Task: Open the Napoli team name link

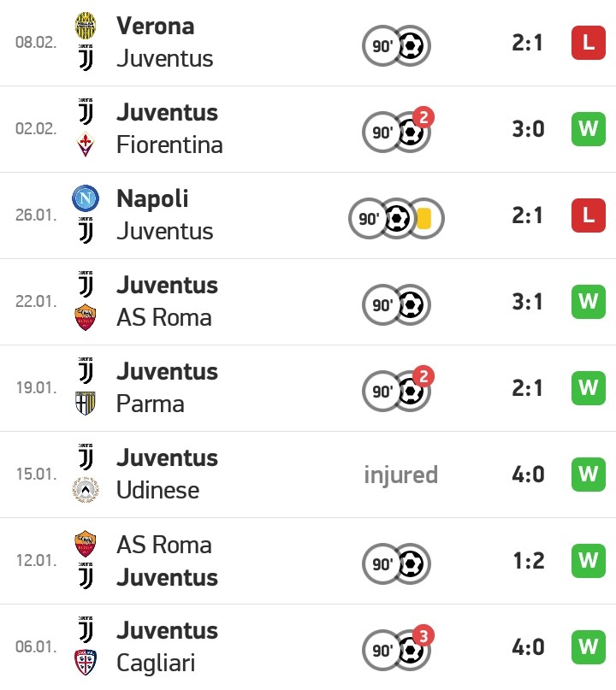Action: pos(152,199)
